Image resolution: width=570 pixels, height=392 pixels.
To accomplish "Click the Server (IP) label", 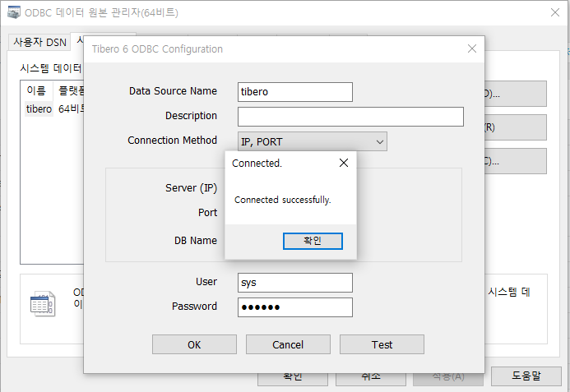I will coord(191,188).
